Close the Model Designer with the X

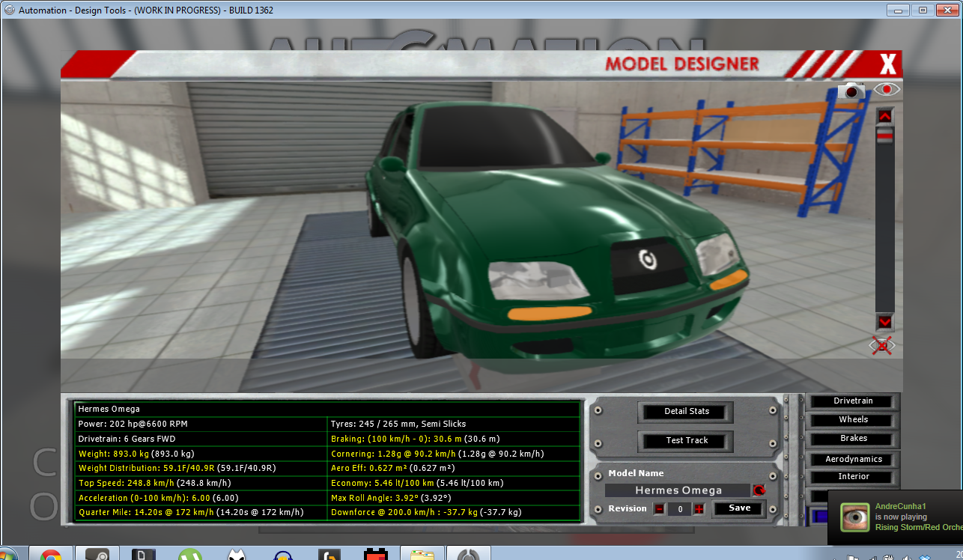tap(887, 63)
